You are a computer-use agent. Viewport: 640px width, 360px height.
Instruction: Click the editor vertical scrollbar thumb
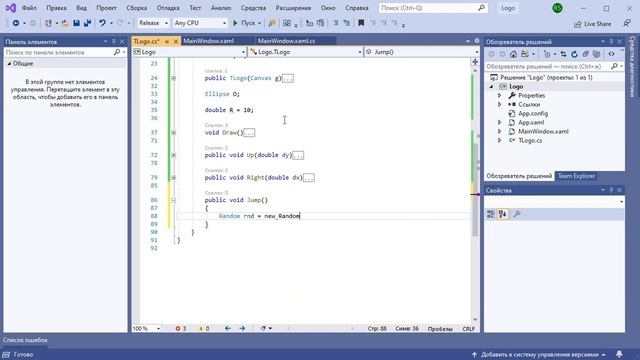(x=475, y=190)
